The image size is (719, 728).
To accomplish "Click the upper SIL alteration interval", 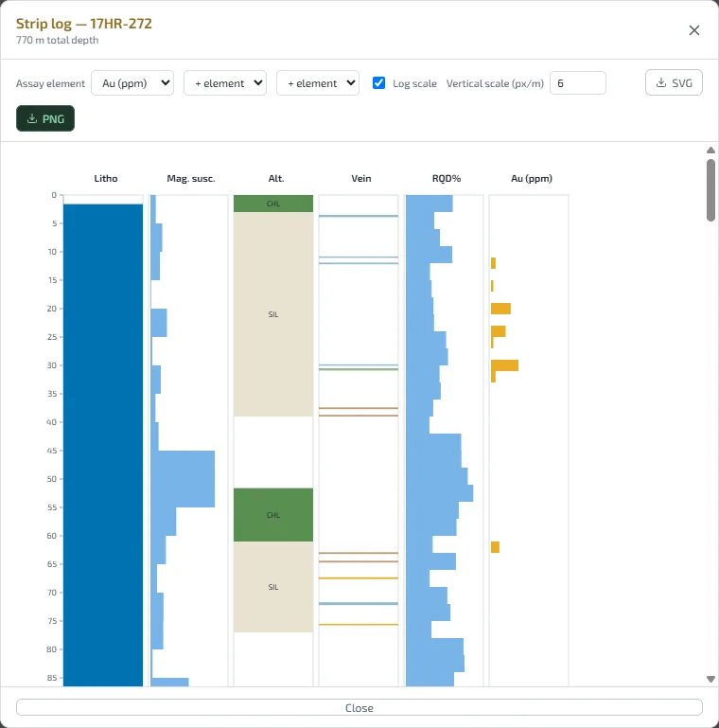I will 273,314.
